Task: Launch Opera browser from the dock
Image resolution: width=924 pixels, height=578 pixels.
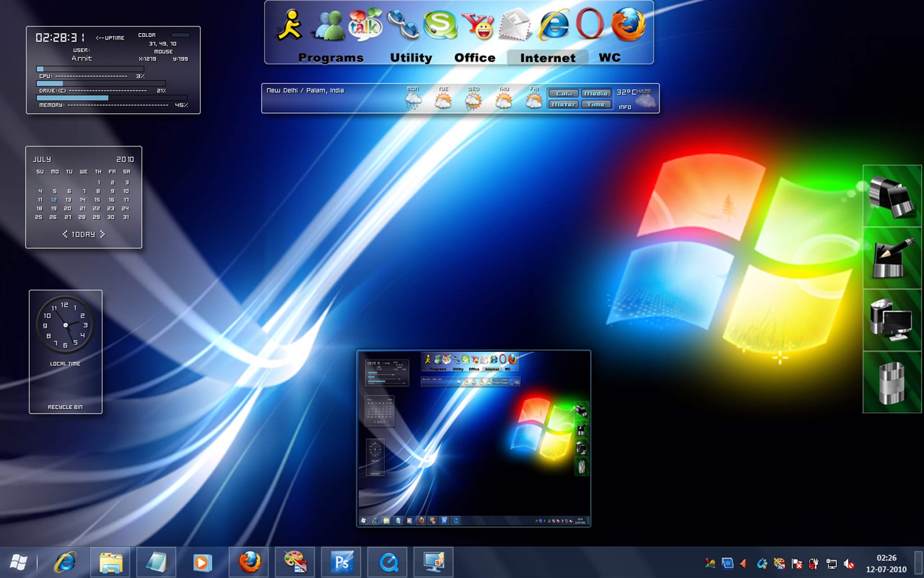Action: point(589,24)
